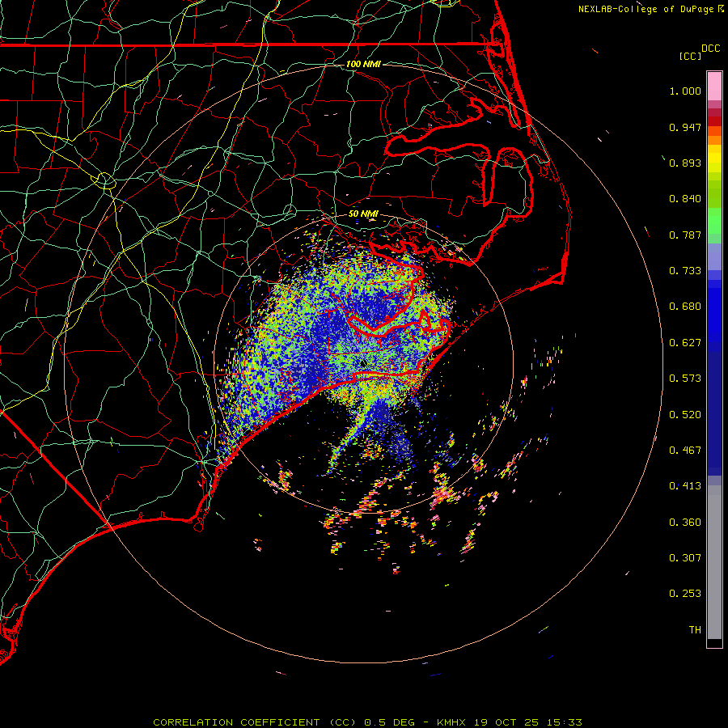Click the 0.733 colorbar value
Viewport: 728px width, 728px height.
685,271
